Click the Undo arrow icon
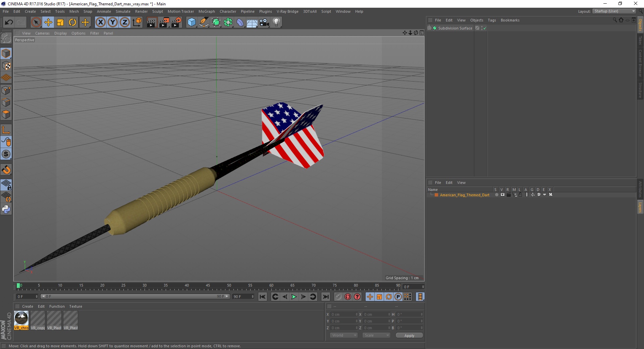 [x=9, y=22]
